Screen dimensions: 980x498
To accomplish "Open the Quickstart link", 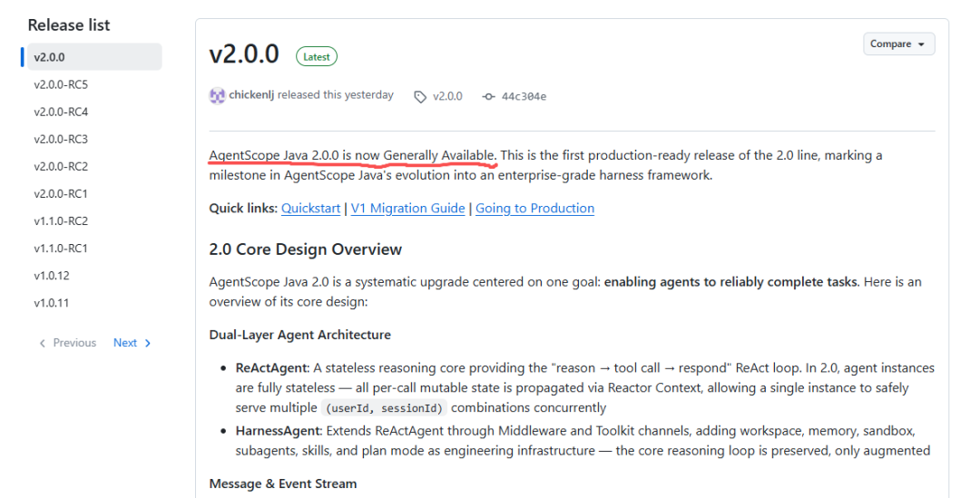I will 310,208.
